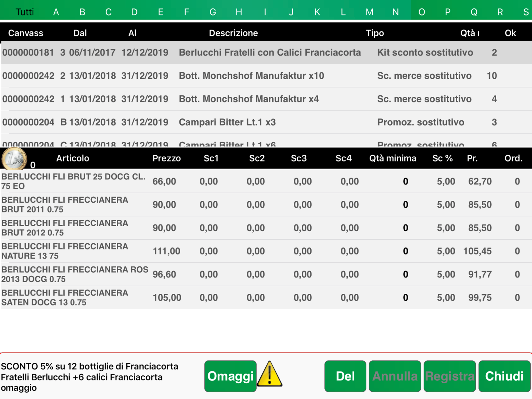
Task: Filter by letter K
Action: coord(317,12)
